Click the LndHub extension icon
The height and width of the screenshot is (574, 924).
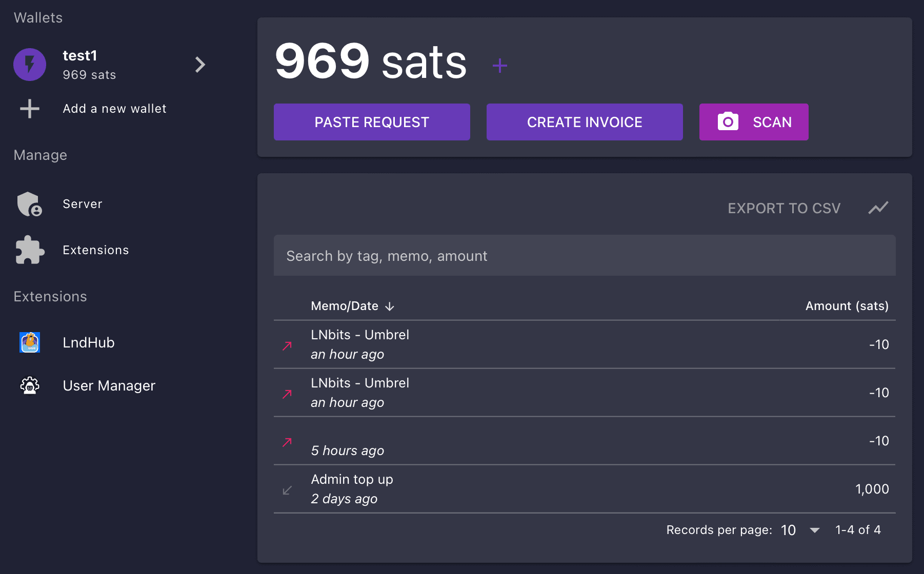(30, 342)
